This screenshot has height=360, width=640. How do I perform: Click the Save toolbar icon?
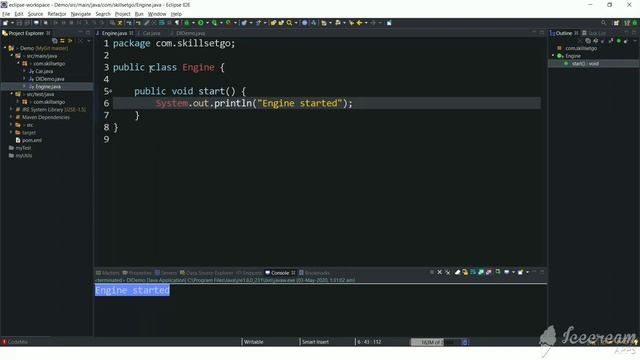(x=19, y=23)
